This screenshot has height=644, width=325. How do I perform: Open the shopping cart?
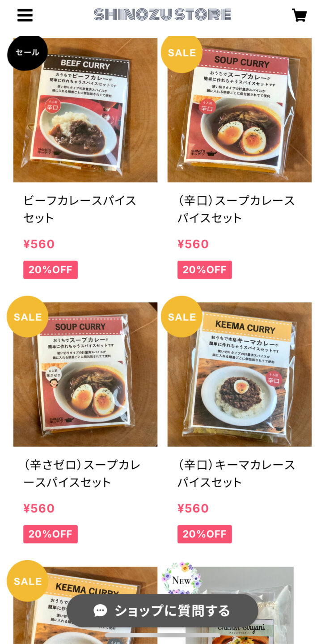click(300, 15)
